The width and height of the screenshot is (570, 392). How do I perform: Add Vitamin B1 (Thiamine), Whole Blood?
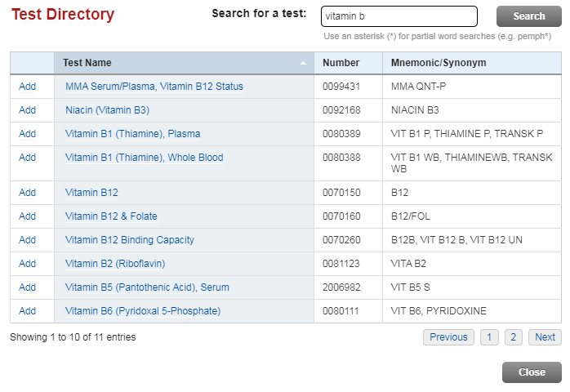(x=27, y=158)
